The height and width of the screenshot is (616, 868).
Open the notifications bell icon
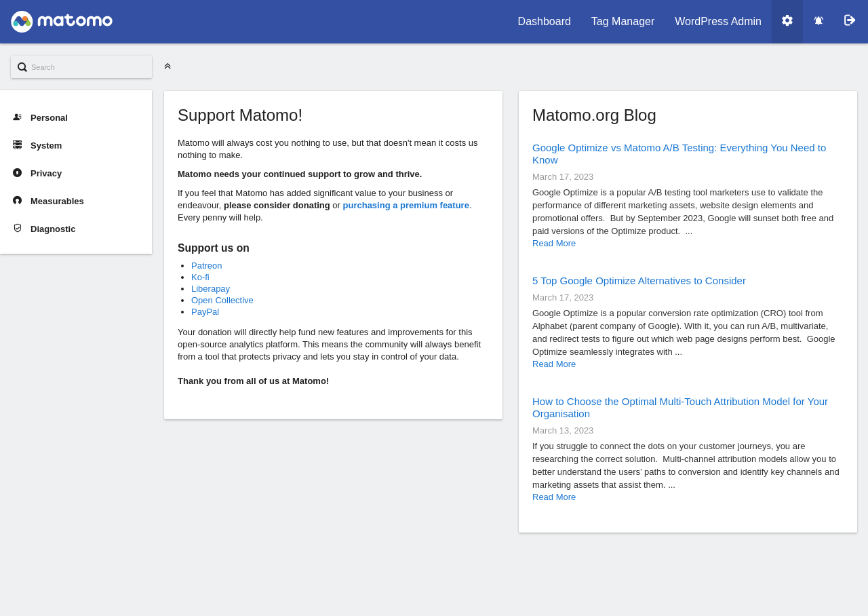[x=818, y=21]
